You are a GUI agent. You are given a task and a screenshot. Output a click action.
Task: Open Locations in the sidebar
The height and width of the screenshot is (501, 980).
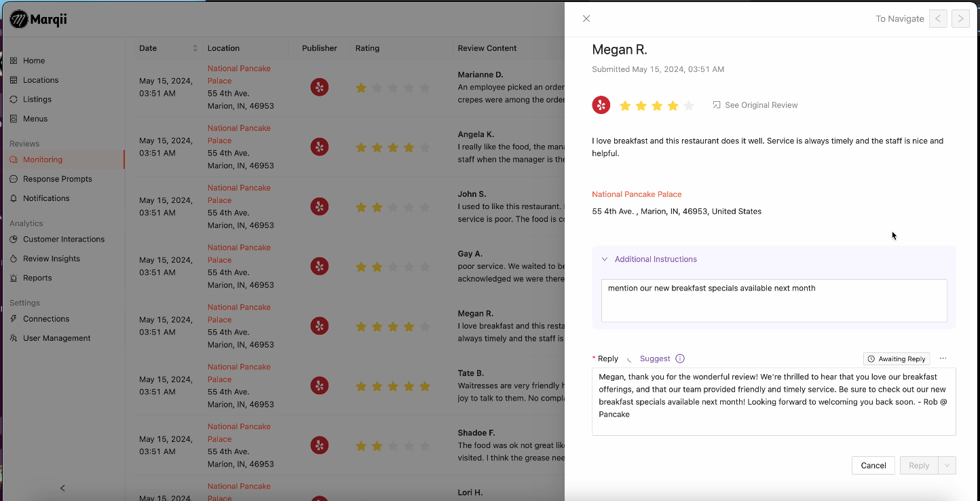point(41,80)
